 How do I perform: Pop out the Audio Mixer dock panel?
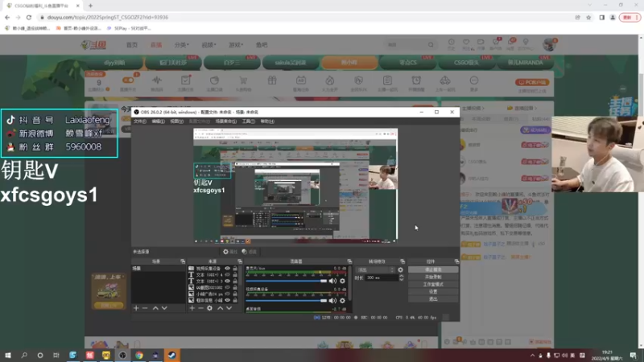(x=349, y=261)
